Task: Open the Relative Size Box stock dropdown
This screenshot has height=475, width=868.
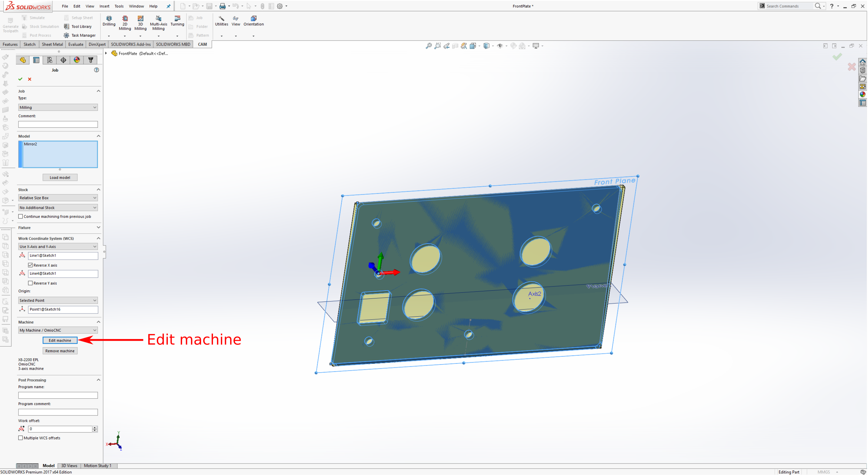Action: pos(58,198)
